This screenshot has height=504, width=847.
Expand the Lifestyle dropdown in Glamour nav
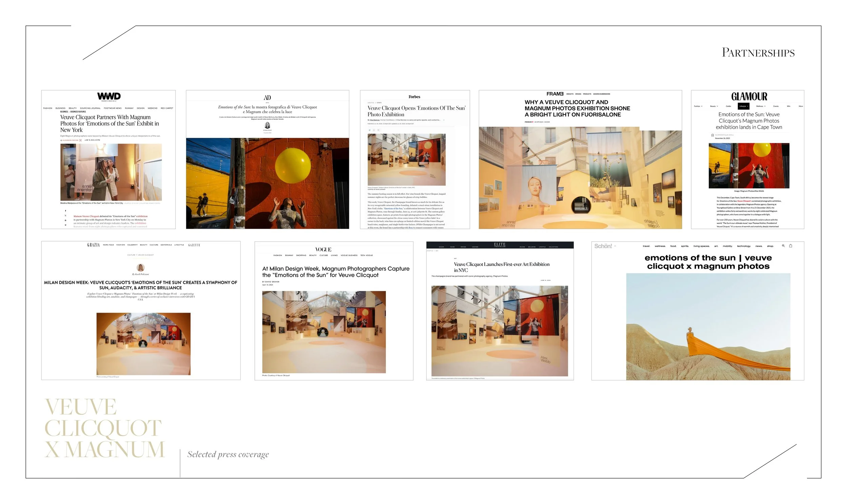tap(743, 106)
